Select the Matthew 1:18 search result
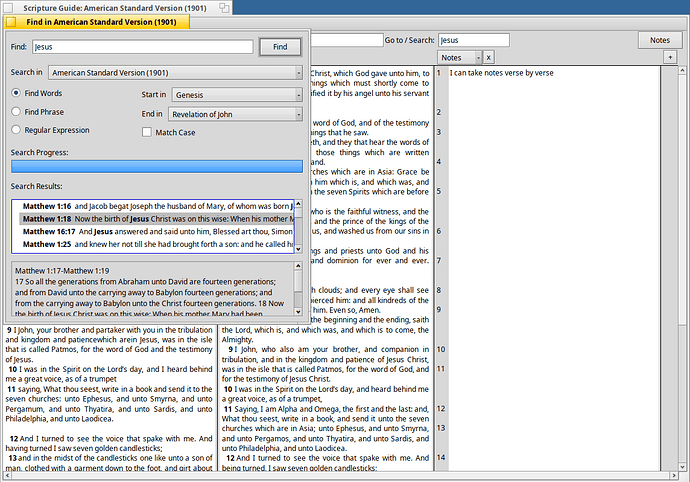Screen dimensions: 690x482 click(157, 219)
